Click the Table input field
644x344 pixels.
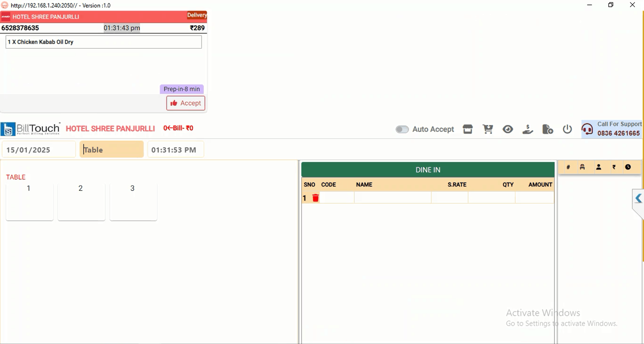(x=111, y=150)
